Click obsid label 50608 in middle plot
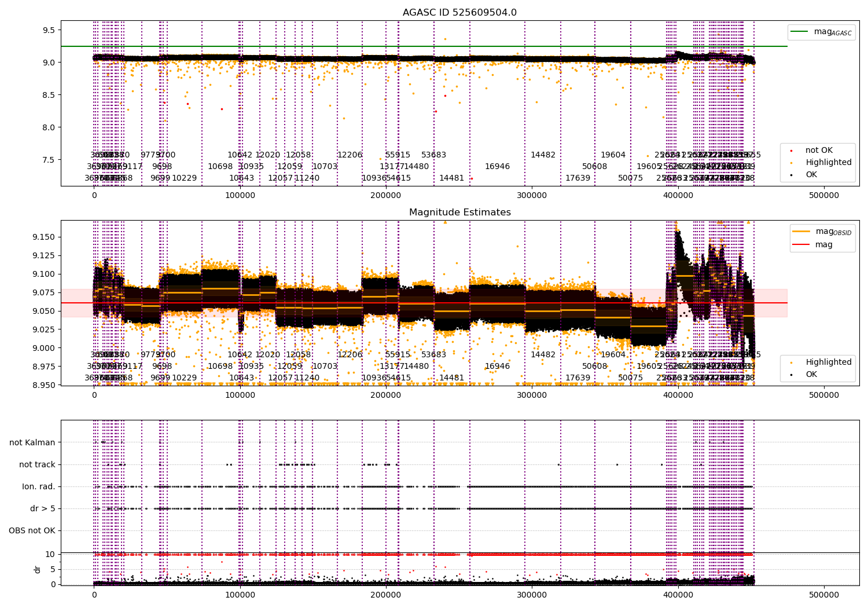This screenshot has height=608, width=868. coord(595,366)
